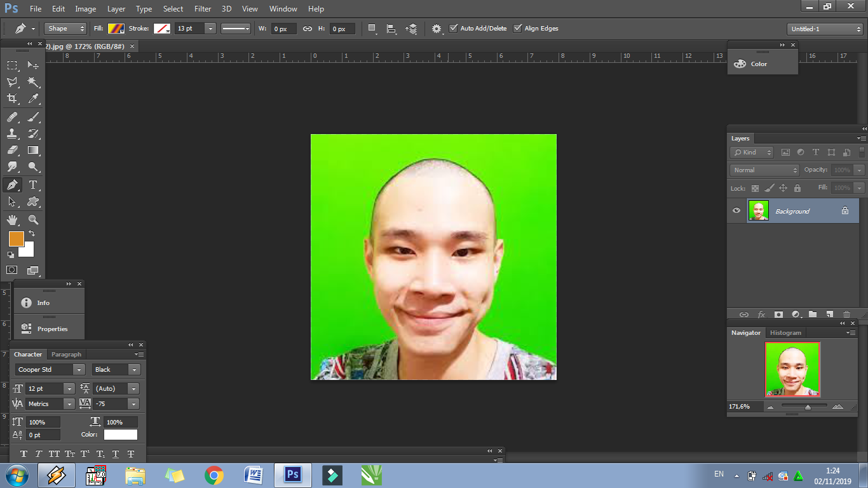Switch to the Histogram tab

coord(786,333)
